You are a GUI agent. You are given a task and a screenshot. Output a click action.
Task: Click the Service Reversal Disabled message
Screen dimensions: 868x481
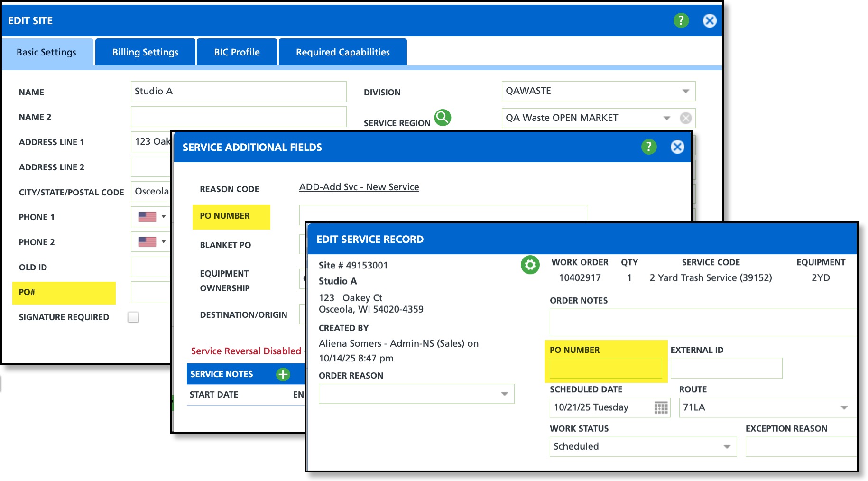(x=246, y=351)
